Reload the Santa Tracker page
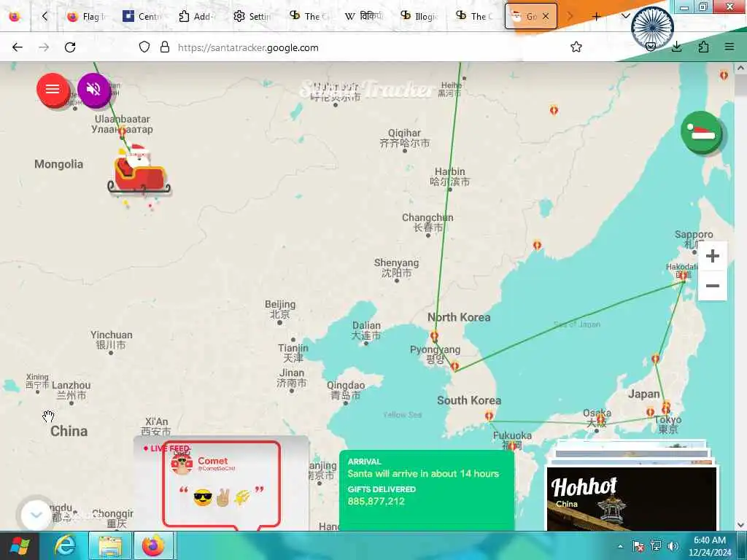Viewport: 747px width, 560px height. [70, 47]
